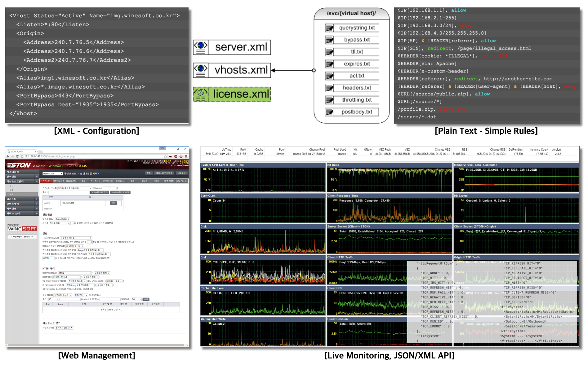588x365 pixels.
Task: Click the bypass.txt file icon
Action: pos(329,40)
